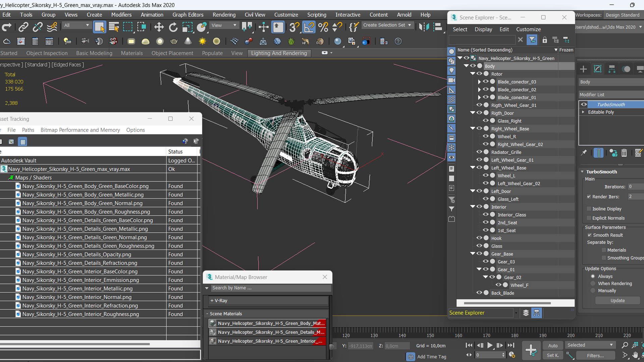The width and height of the screenshot is (644, 362).
Task: Click the Auto key button
Action: click(553, 346)
